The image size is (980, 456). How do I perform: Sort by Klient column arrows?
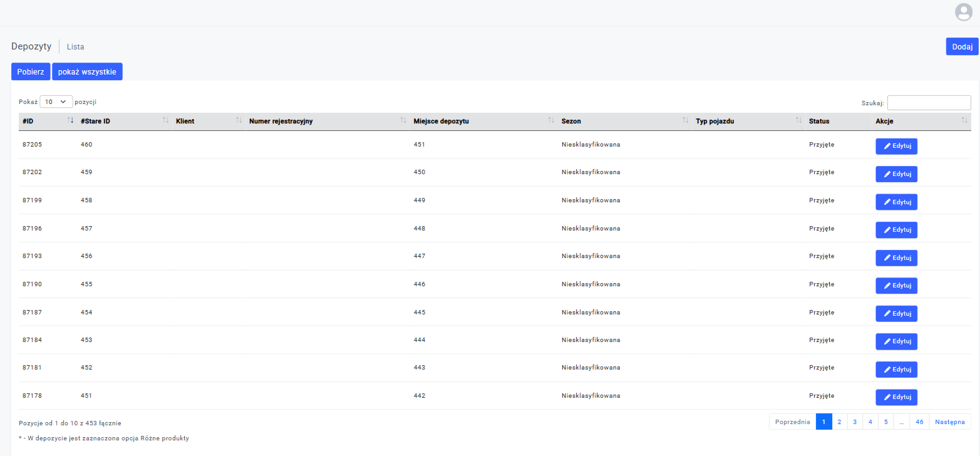(x=239, y=121)
